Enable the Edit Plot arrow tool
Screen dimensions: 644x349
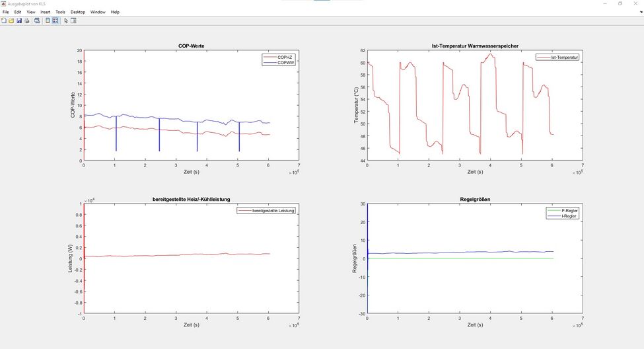pos(66,20)
